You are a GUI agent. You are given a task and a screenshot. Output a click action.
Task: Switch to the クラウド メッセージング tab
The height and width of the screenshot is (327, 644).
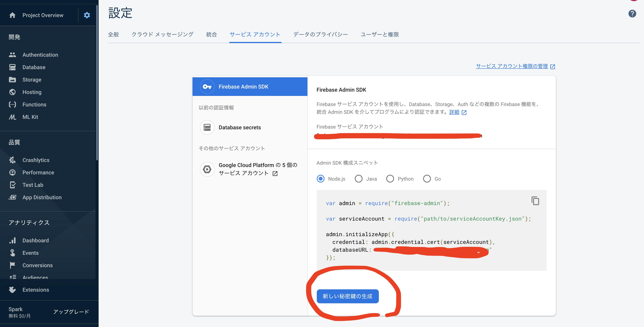click(x=162, y=35)
